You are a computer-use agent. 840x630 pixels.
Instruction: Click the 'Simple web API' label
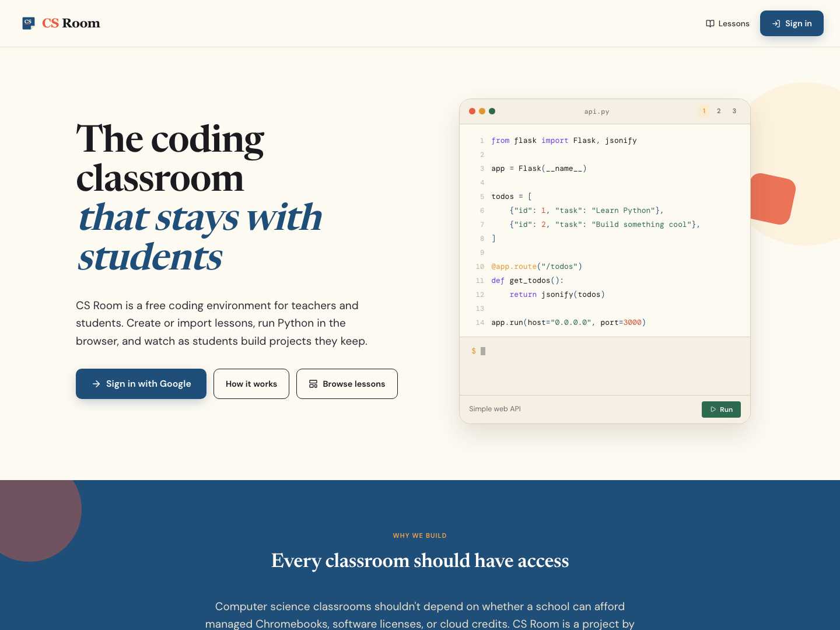click(x=495, y=409)
